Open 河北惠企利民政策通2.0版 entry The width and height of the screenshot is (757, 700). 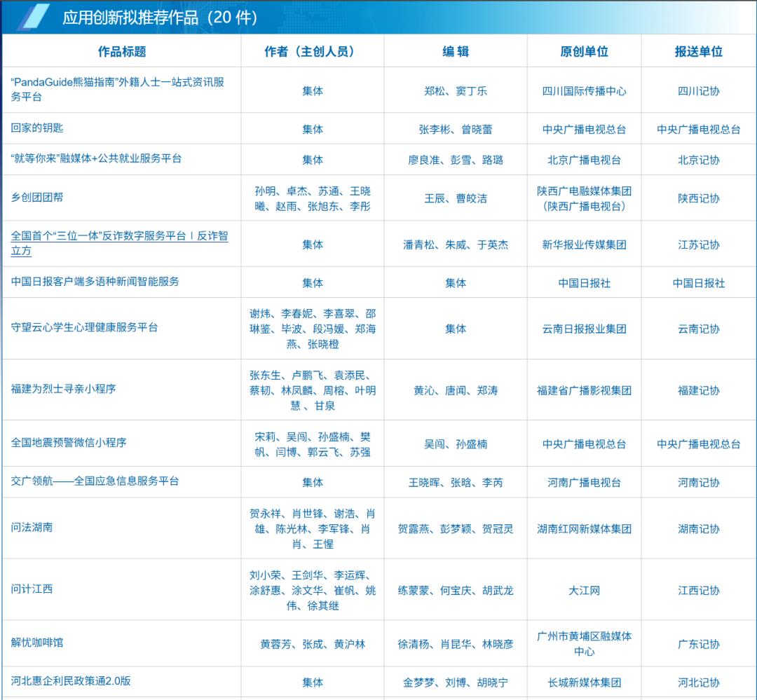pyautogui.click(x=71, y=680)
